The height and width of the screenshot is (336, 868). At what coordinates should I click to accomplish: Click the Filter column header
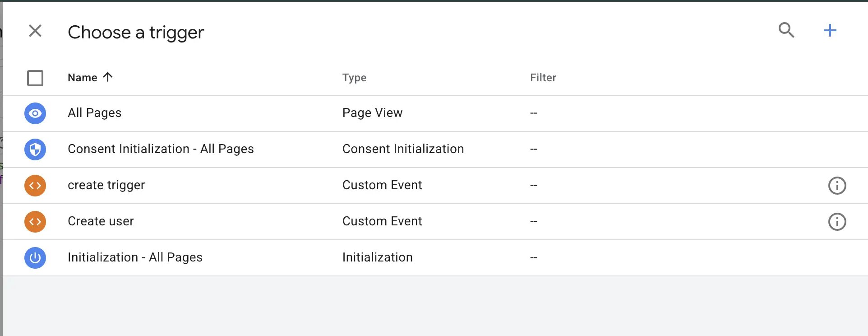click(x=543, y=78)
